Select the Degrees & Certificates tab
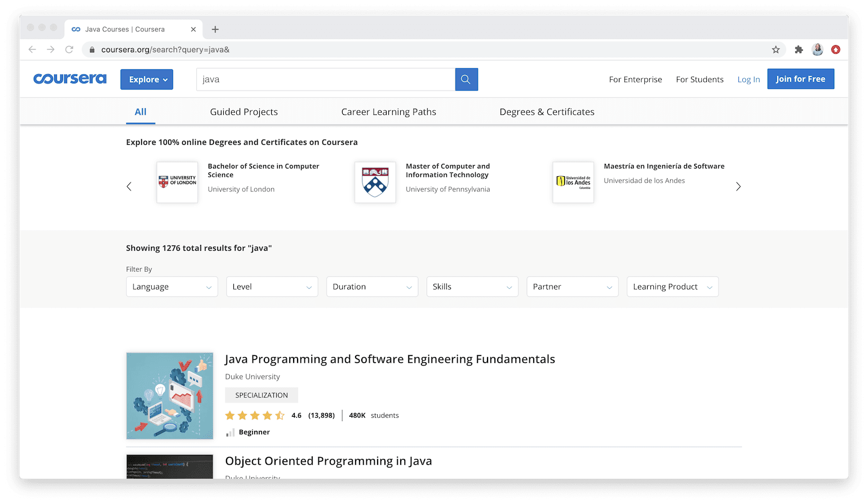The image size is (868, 503). [546, 112]
